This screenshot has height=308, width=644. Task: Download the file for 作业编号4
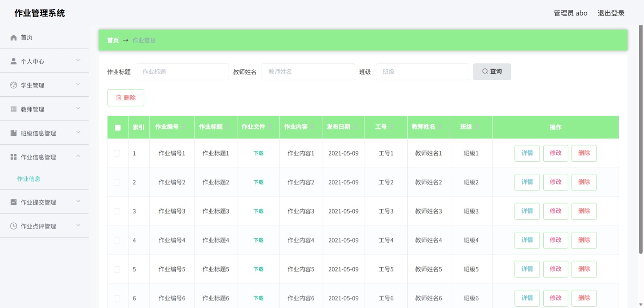(x=258, y=240)
